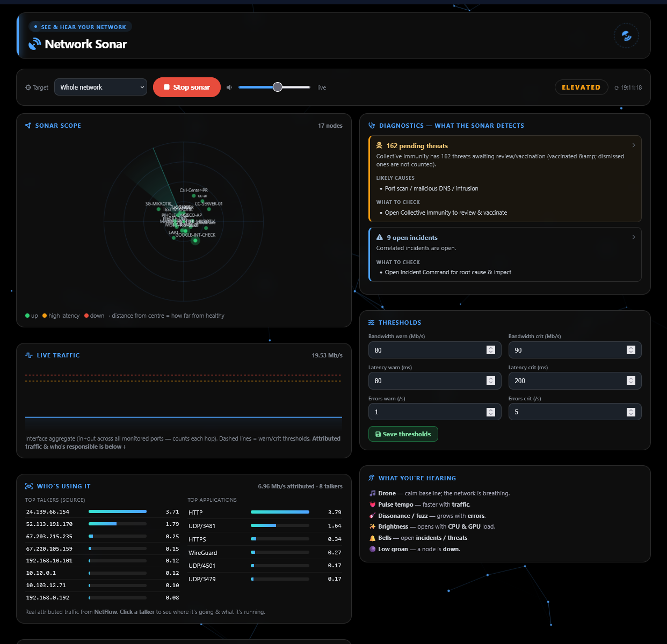This screenshot has height=644, width=667.
Task: Click the live label by volume slider
Action: click(322, 87)
